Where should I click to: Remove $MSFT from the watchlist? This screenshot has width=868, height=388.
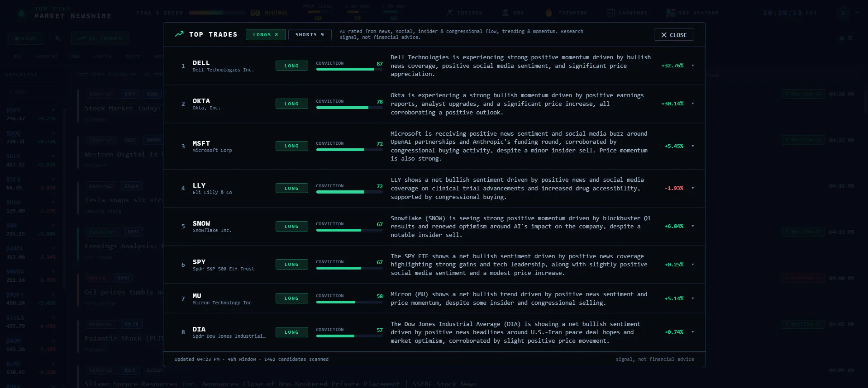[x=53, y=294]
